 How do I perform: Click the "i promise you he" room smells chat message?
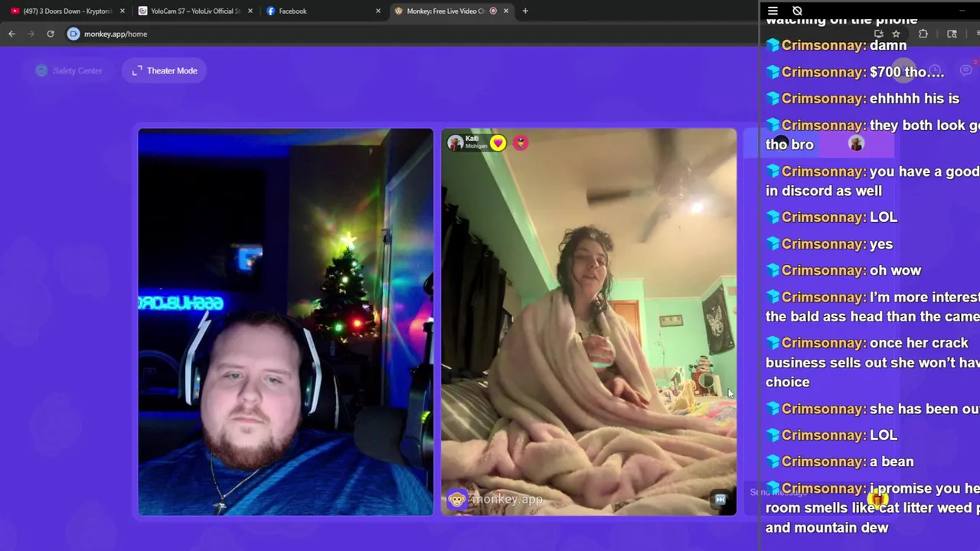coord(873,507)
